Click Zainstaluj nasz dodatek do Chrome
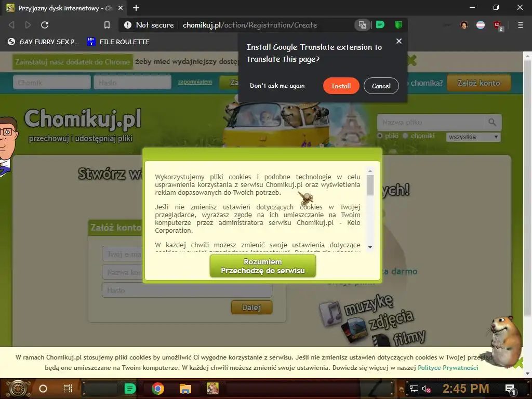This screenshot has width=532, height=399. pos(73,62)
